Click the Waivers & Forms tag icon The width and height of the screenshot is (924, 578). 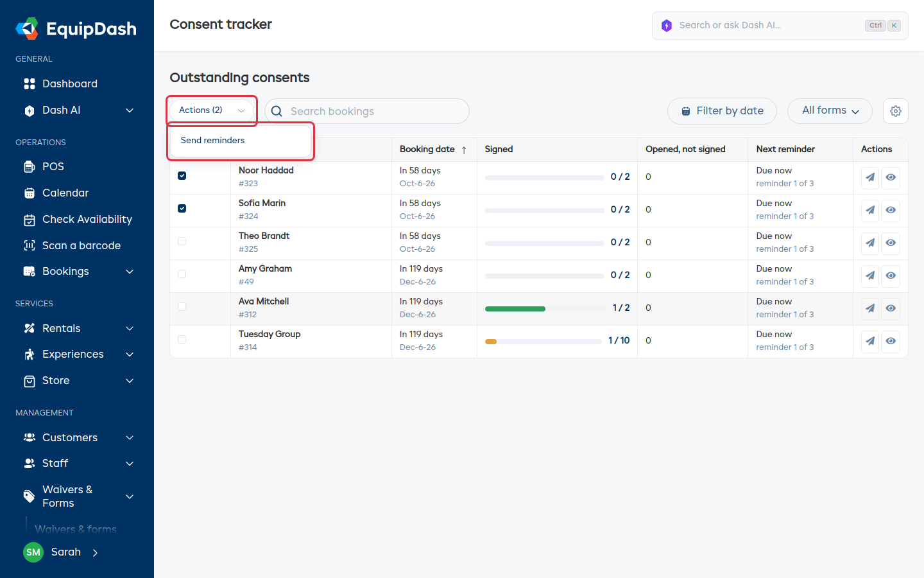30,496
